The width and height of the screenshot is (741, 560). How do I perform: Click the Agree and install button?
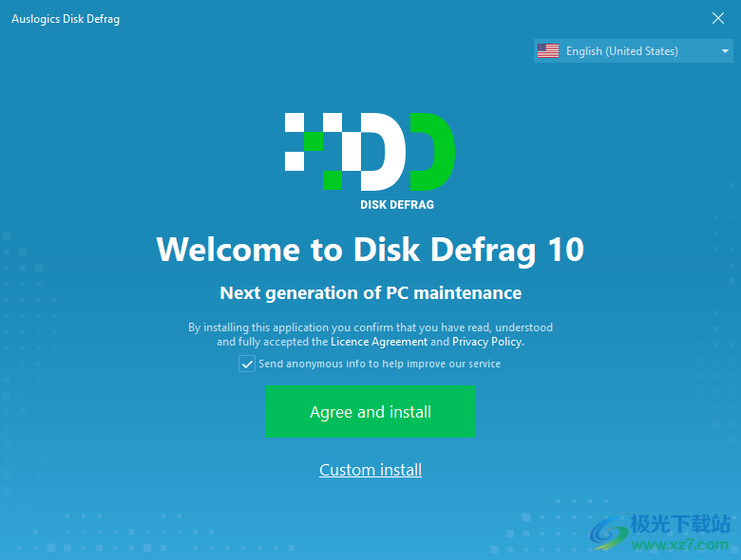tap(370, 411)
